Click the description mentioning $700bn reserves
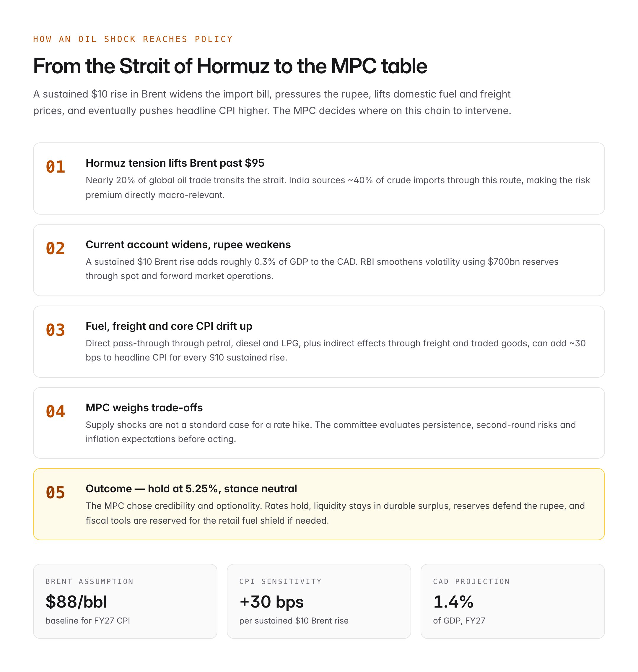 [x=322, y=269]
